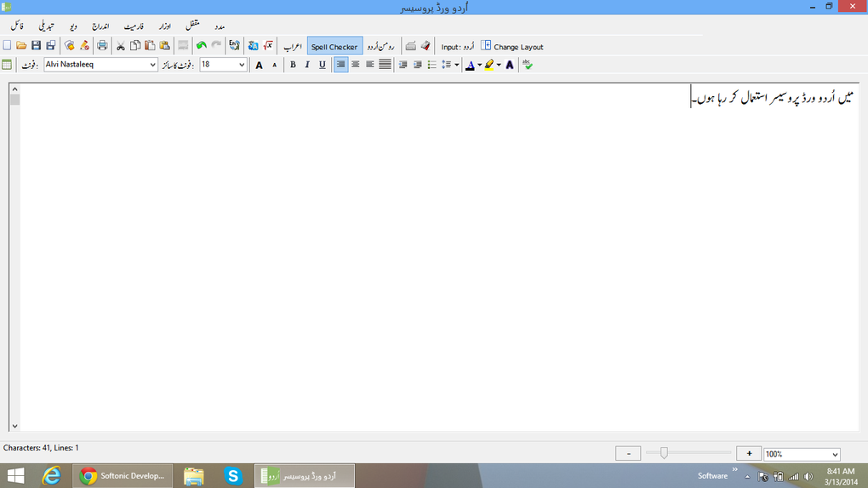The height and width of the screenshot is (488, 868).
Task: Insert equation with the square root icon
Action: tap(268, 45)
